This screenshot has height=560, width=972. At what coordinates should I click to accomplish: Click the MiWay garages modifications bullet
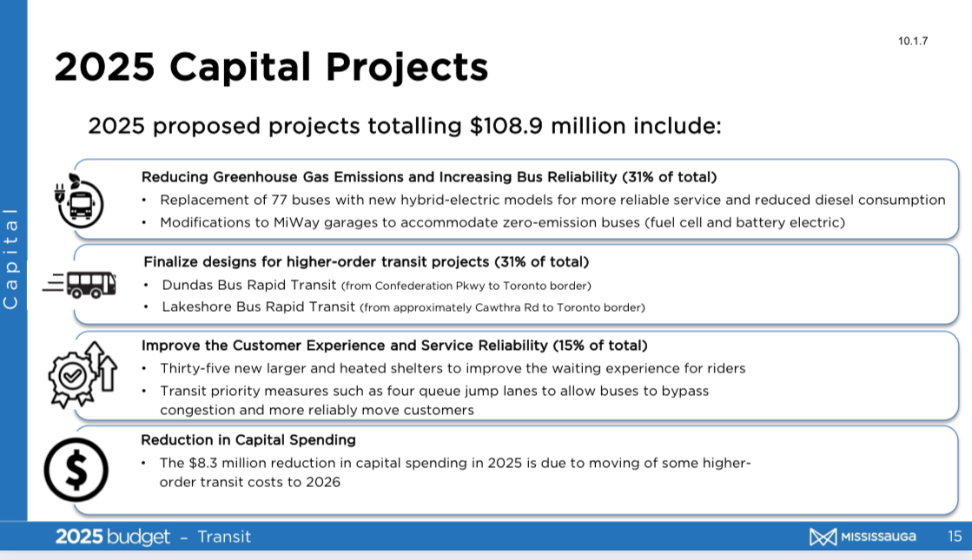pos(502,222)
